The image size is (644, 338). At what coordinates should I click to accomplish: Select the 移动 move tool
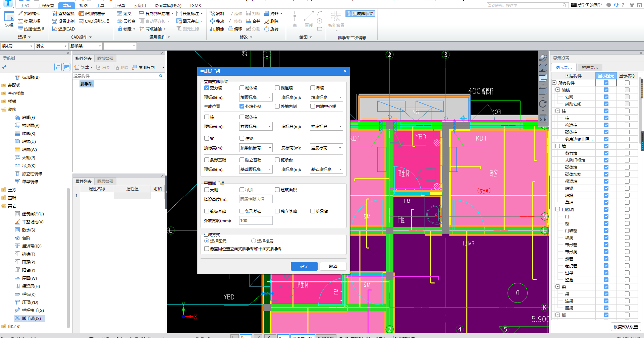(x=217, y=21)
